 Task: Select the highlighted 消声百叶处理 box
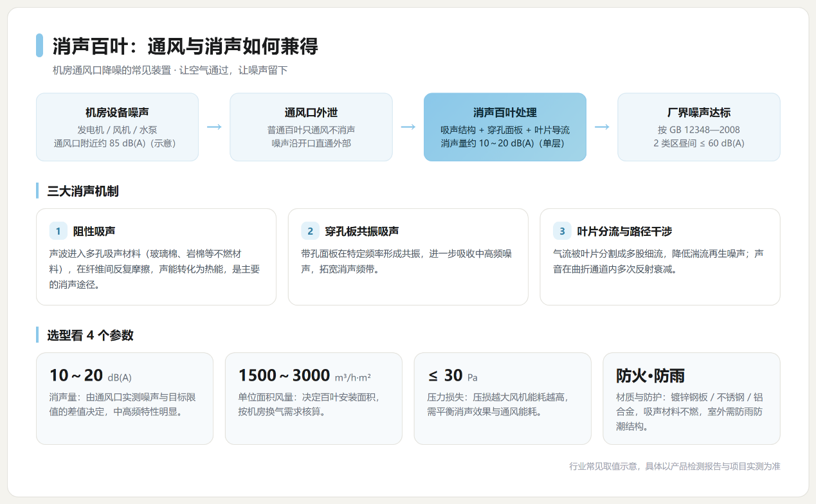505,127
